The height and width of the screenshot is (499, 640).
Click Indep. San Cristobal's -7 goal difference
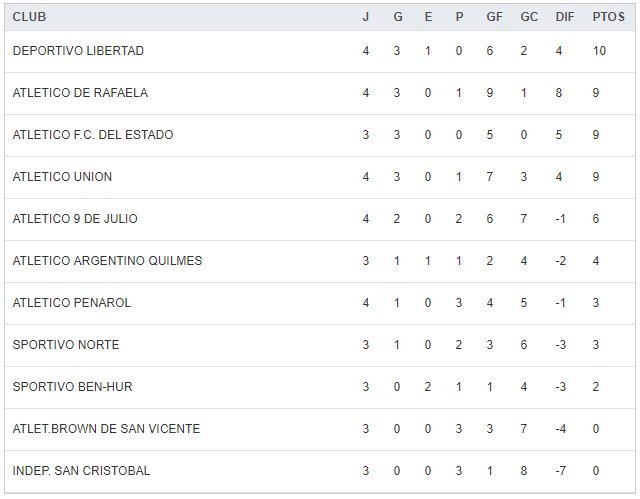click(562, 471)
